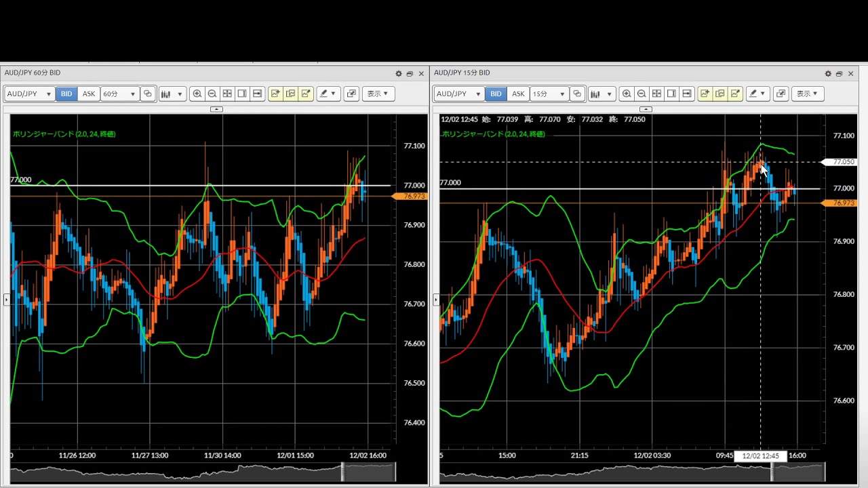
Task: Click 12/02 12:45 crosshair time label
Action: pyautogui.click(x=760, y=456)
